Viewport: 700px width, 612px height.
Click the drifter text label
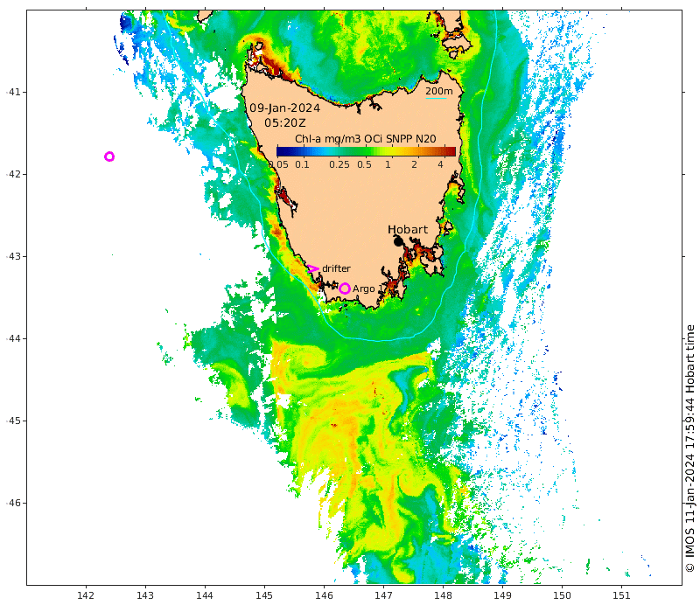[x=336, y=268]
